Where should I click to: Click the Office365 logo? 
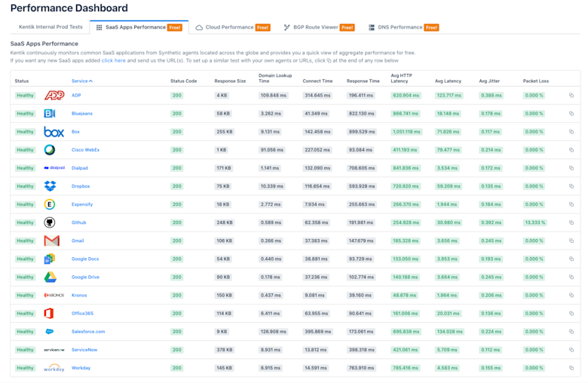(49, 313)
